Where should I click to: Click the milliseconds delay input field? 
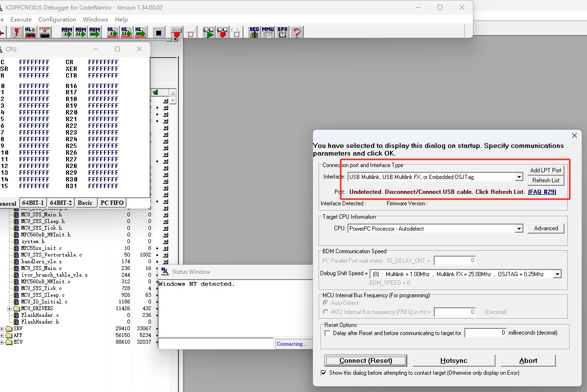(485, 333)
